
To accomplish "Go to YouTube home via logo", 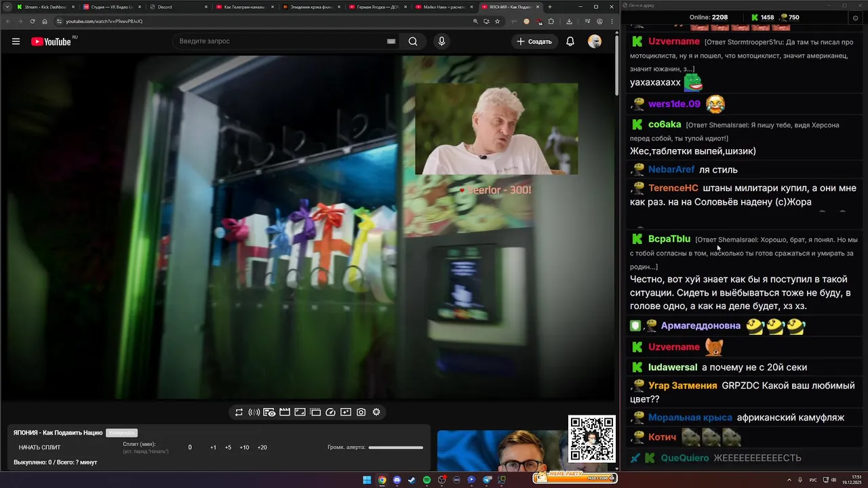I will coord(51,41).
